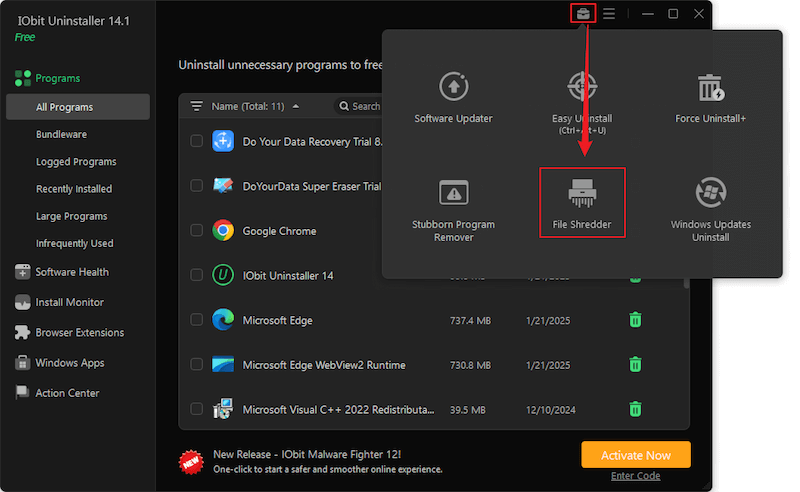Open Windows Updates Uninstall tool
Screen dimensions: 800x492
pyautogui.click(x=710, y=210)
